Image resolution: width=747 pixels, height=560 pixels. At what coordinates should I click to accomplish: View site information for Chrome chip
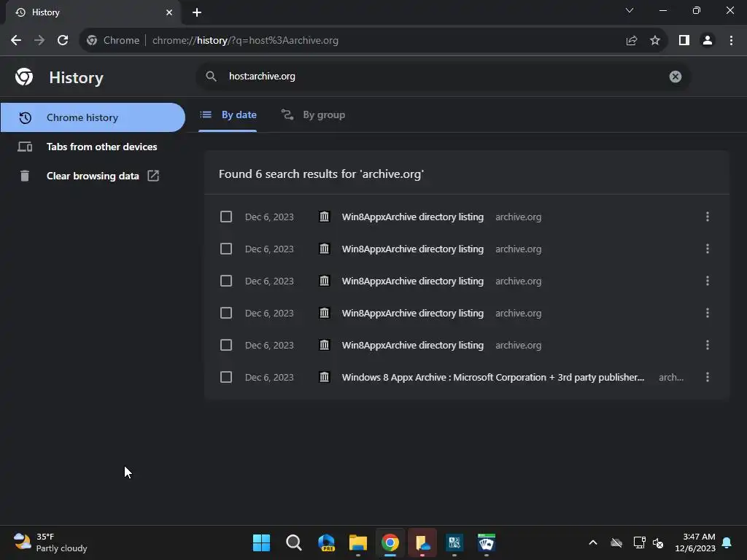pos(113,41)
